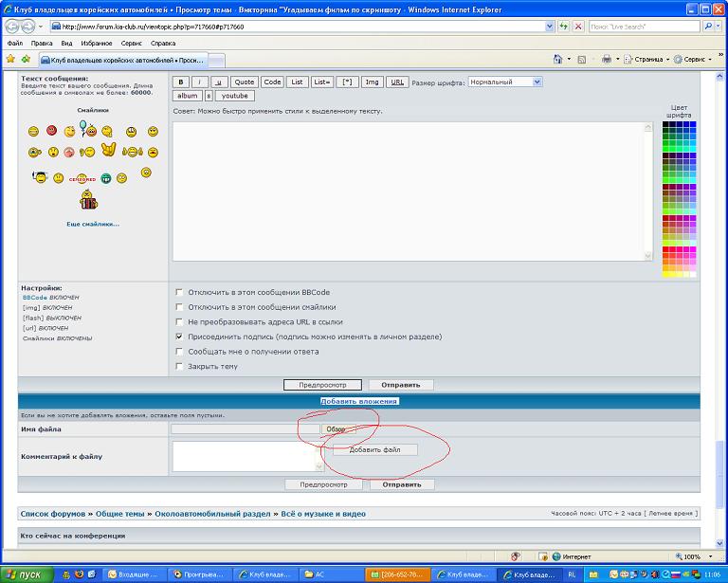The height and width of the screenshot is (583, 728).
Task: Insert the censored smiley
Action: click(x=82, y=178)
